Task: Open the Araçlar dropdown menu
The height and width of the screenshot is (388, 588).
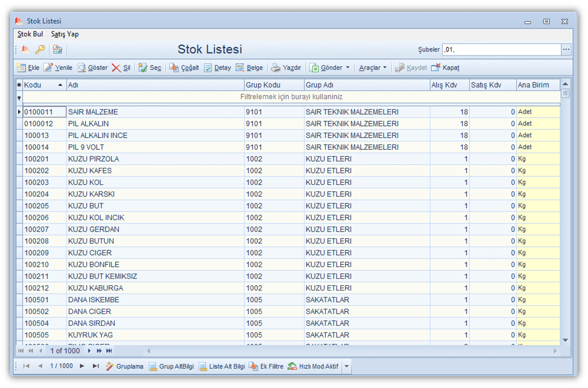Action: click(385, 68)
